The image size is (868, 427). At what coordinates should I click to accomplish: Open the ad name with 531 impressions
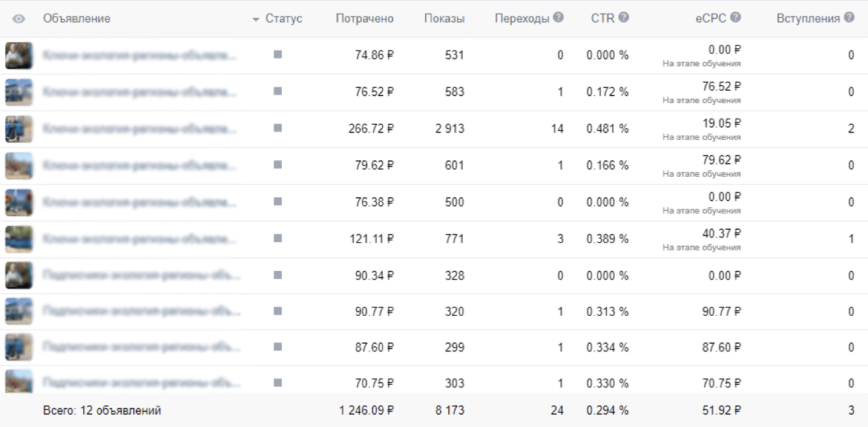(x=140, y=55)
